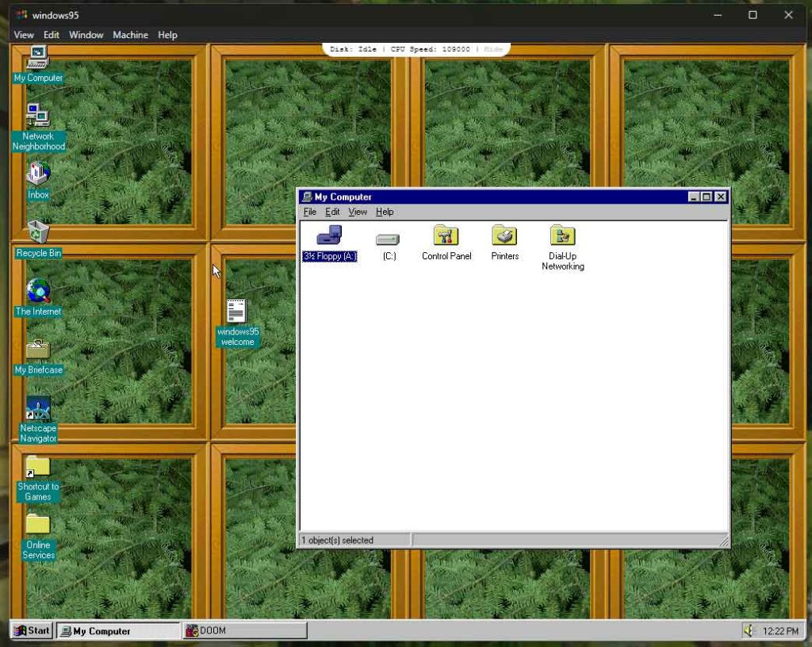The width and height of the screenshot is (812, 647).
Task: Open the windows95 welcome file
Action: point(237,311)
